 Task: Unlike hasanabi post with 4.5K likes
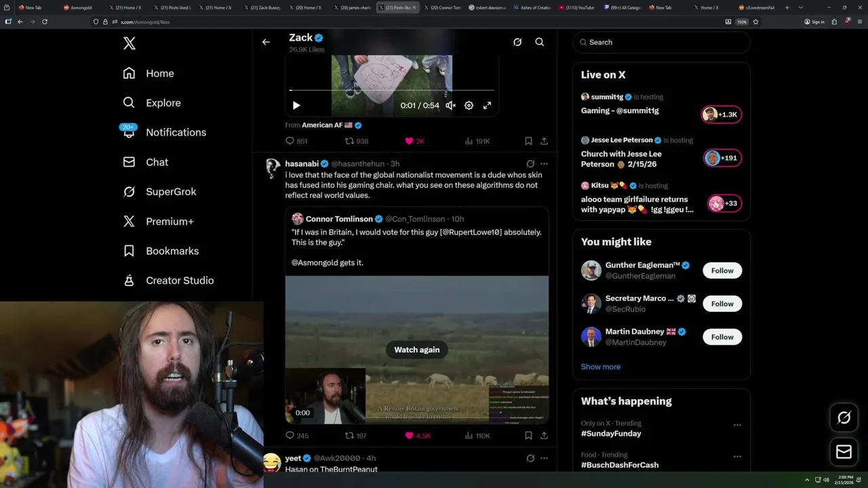418,436
